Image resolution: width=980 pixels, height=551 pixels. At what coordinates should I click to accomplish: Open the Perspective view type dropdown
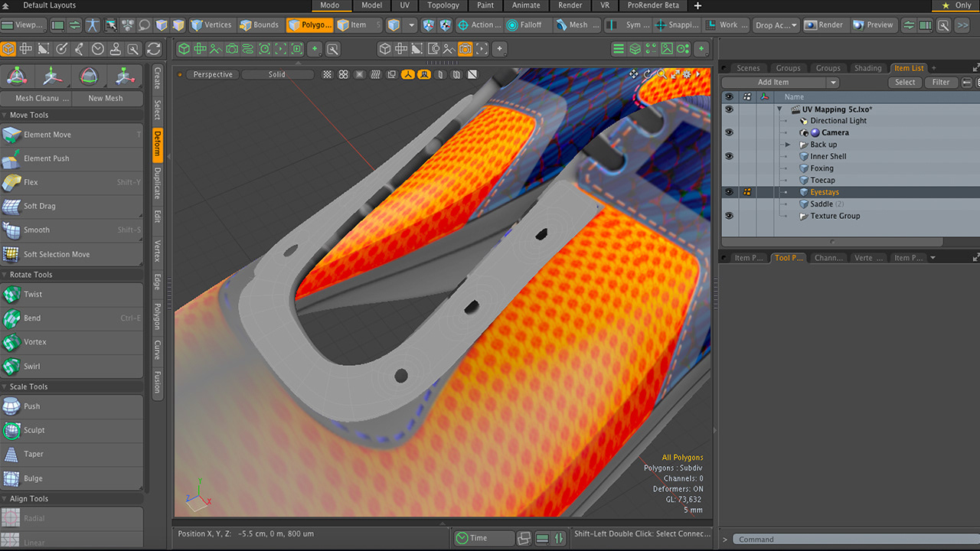[x=212, y=74]
